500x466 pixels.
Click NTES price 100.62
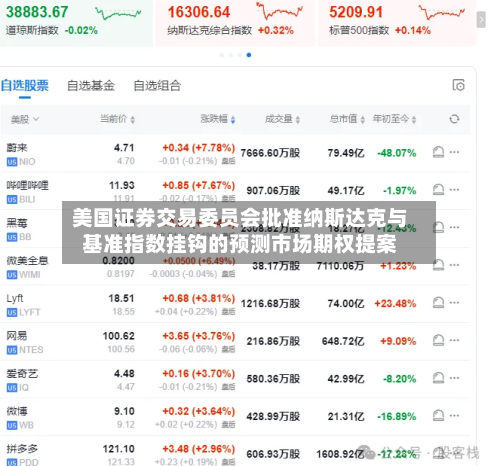pos(119,336)
